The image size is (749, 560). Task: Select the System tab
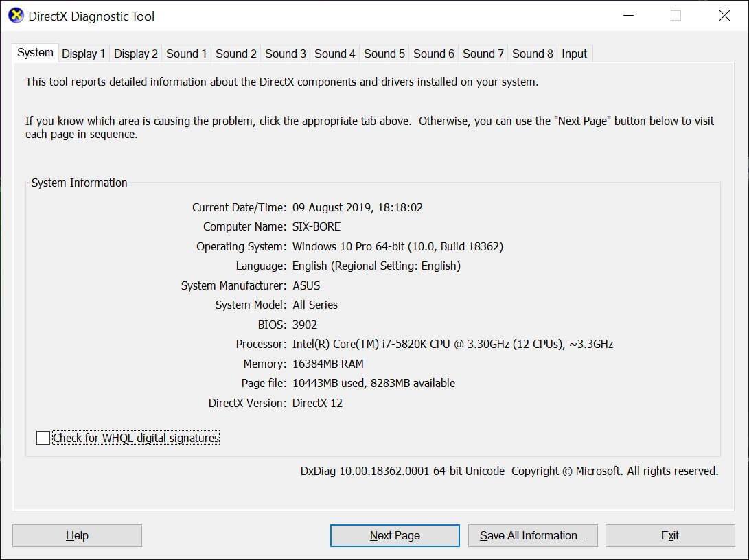pyautogui.click(x=35, y=53)
